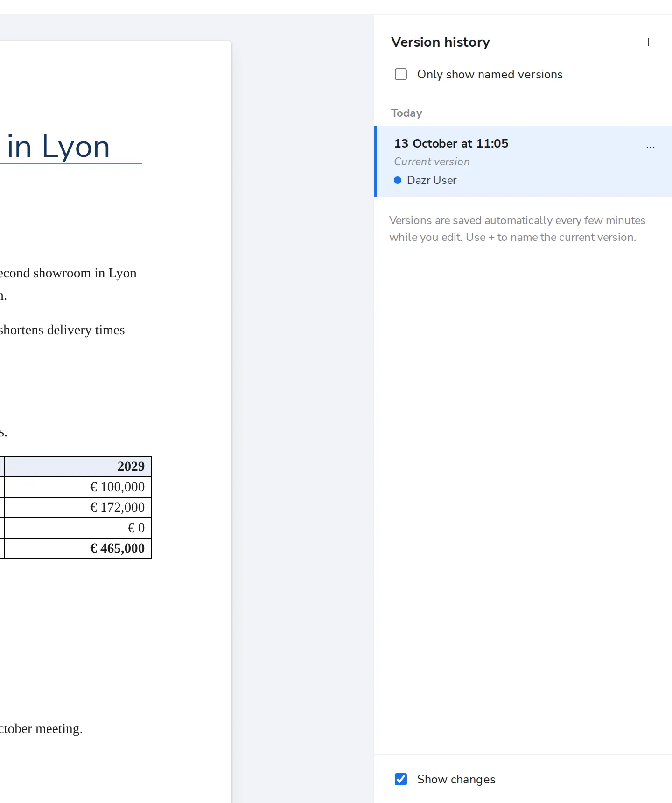This screenshot has width=672, height=803.
Task: Click the 'Versions are saved automatically' help text
Action: pyautogui.click(x=517, y=229)
